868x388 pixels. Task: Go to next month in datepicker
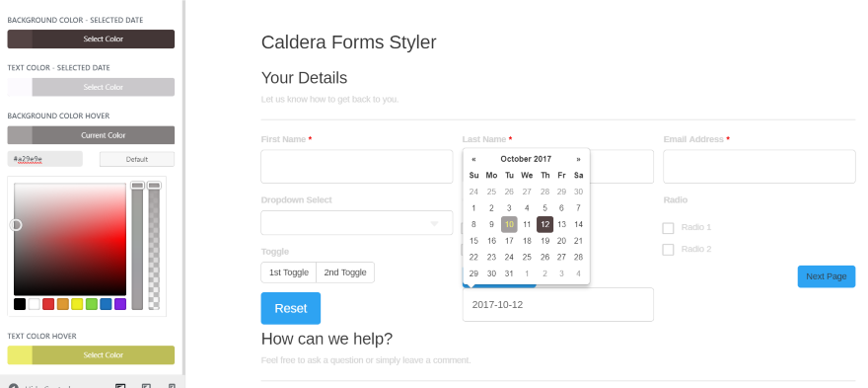click(578, 159)
